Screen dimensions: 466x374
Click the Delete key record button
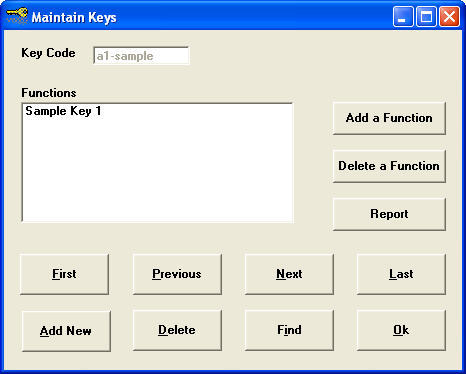coord(177,330)
